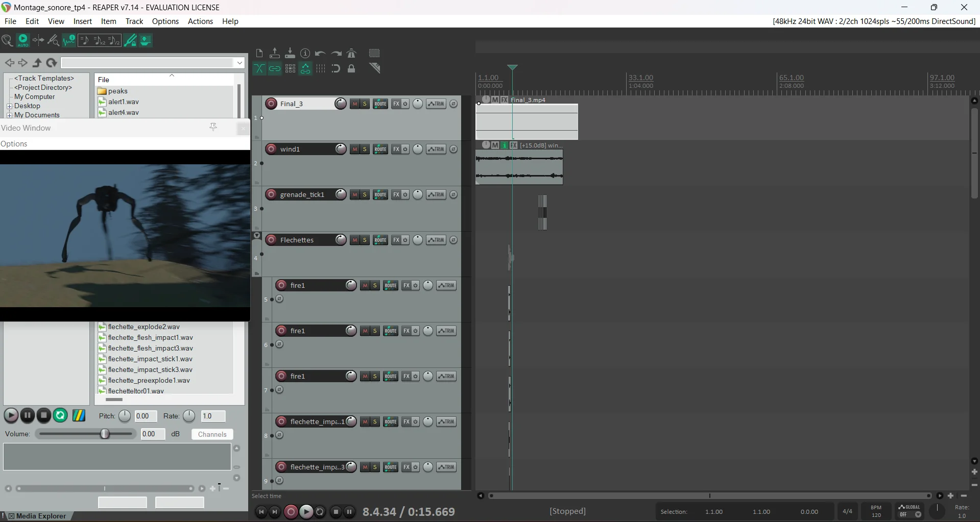Go up one folder in Media Explorer

tap(37, 63)
